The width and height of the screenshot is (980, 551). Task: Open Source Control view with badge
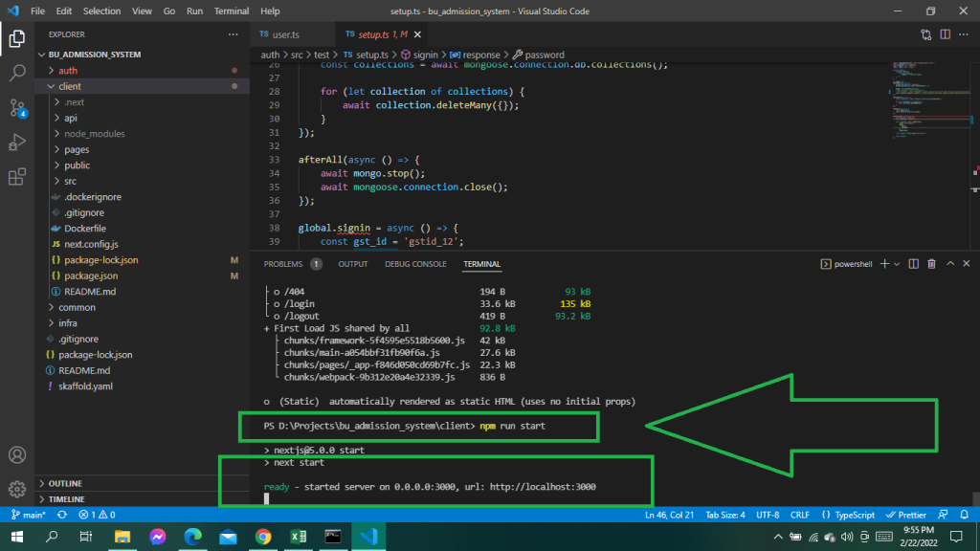pyautogui.click(x=17, y=108)
